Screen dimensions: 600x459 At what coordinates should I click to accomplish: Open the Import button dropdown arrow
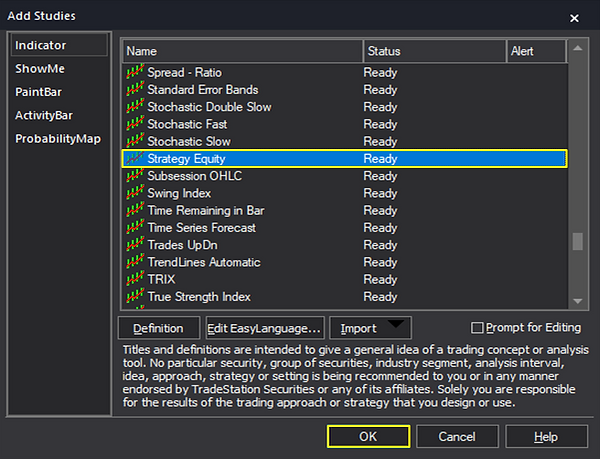(x=395, y=324)
